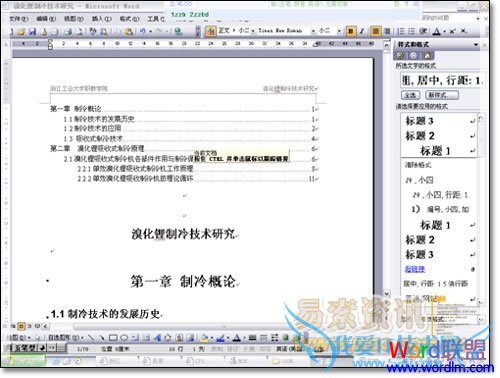Open the 插入 Insert menu
Viewport: 500px width, 378px height.
102,19
